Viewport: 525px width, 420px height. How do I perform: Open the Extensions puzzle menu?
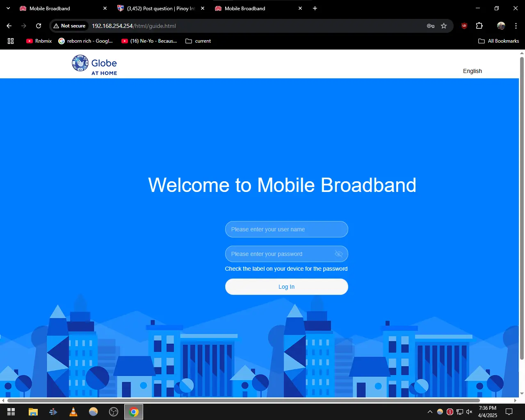click(x=479, y=26)
